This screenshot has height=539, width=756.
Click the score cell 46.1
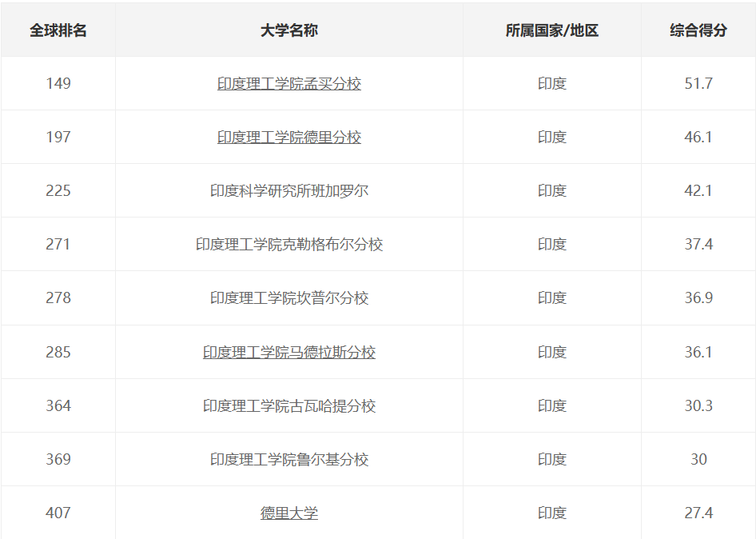click(698, 137)
